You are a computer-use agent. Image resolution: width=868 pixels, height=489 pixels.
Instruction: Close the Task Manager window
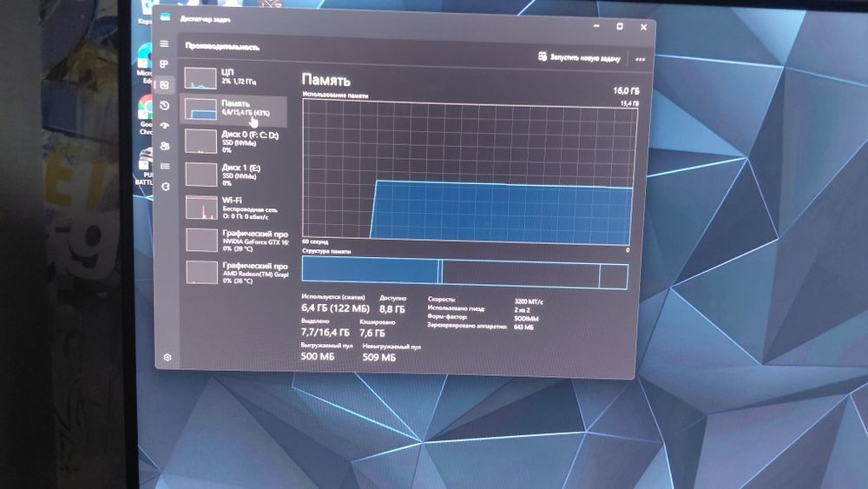[x=643, y=27]
